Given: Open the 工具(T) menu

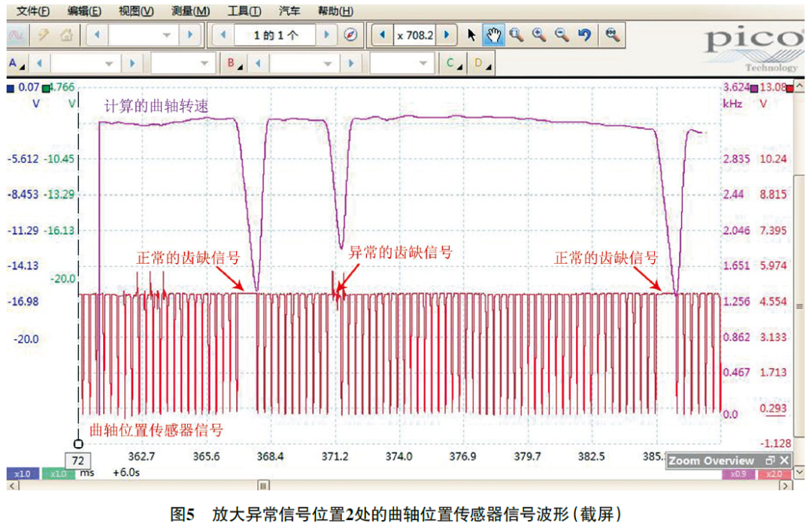Looking at the screenshot, I should (x=244, y=11).
